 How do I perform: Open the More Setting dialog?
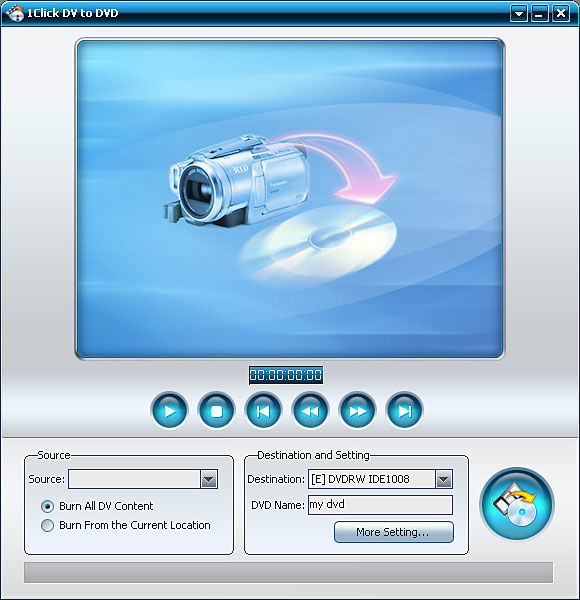pos(394,532)
